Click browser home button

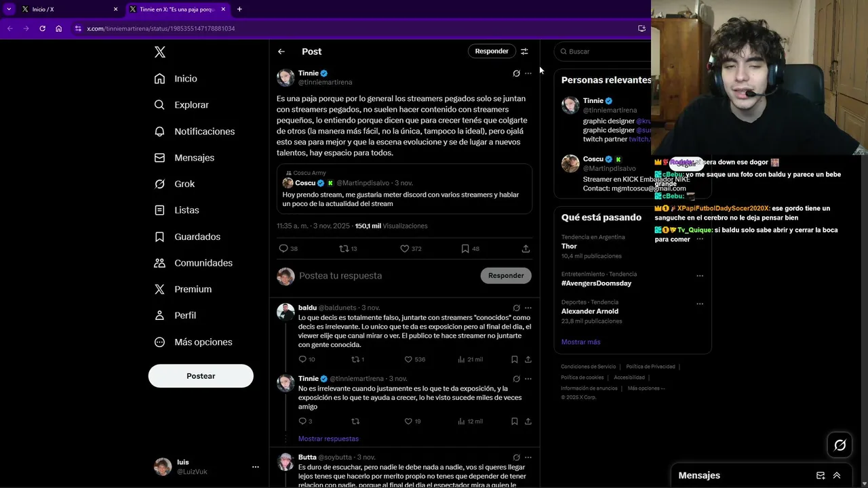click(x=59, y=28)
